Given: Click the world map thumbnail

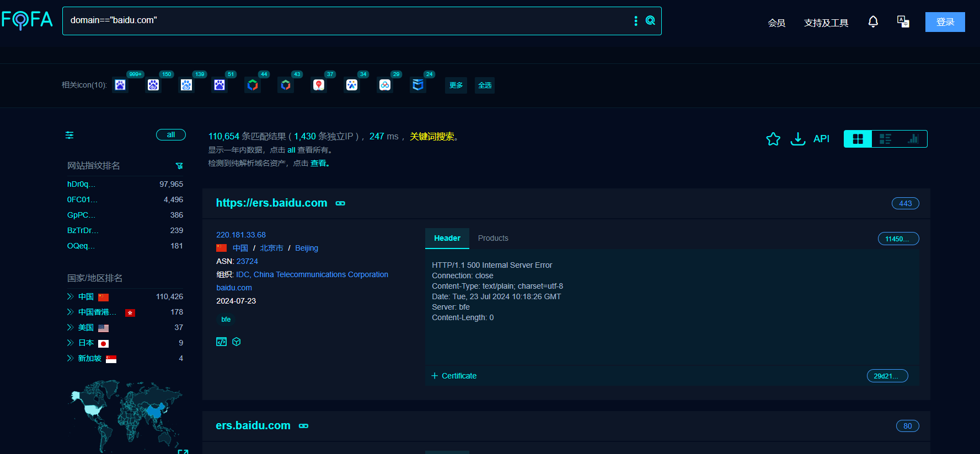Looking at the screenshot, I should (125, 416).
